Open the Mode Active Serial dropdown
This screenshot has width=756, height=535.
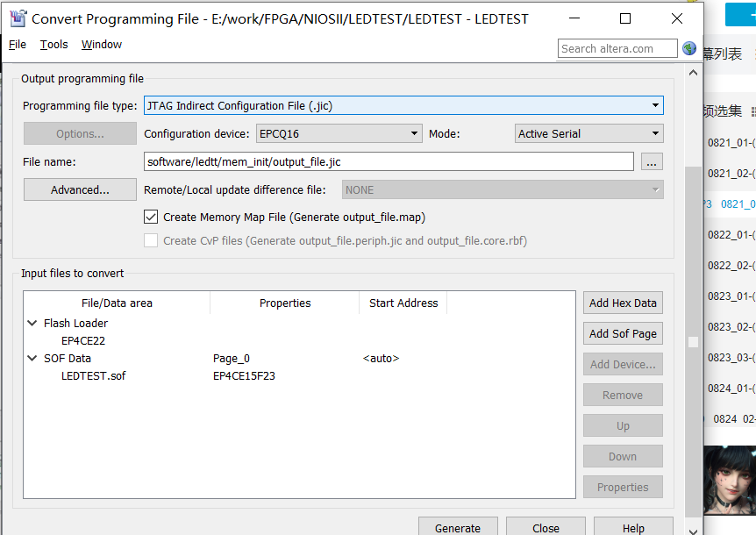pos(588,133)
